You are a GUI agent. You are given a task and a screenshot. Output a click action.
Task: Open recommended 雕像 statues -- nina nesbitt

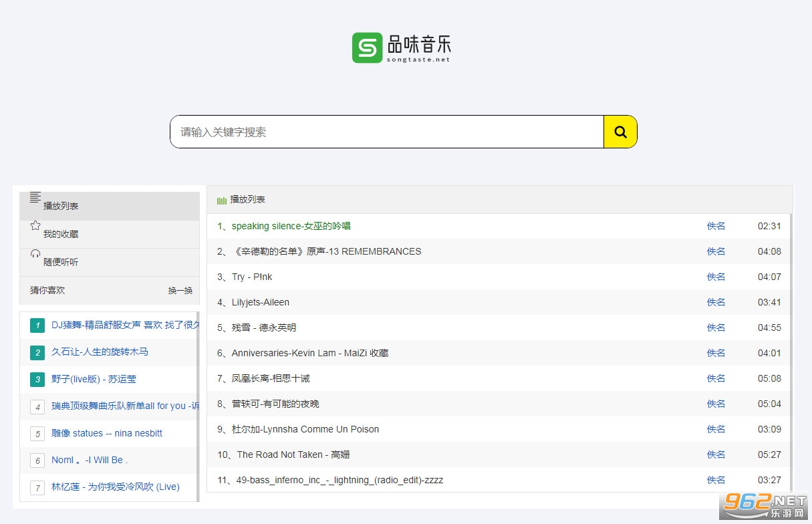coord(107,433)
